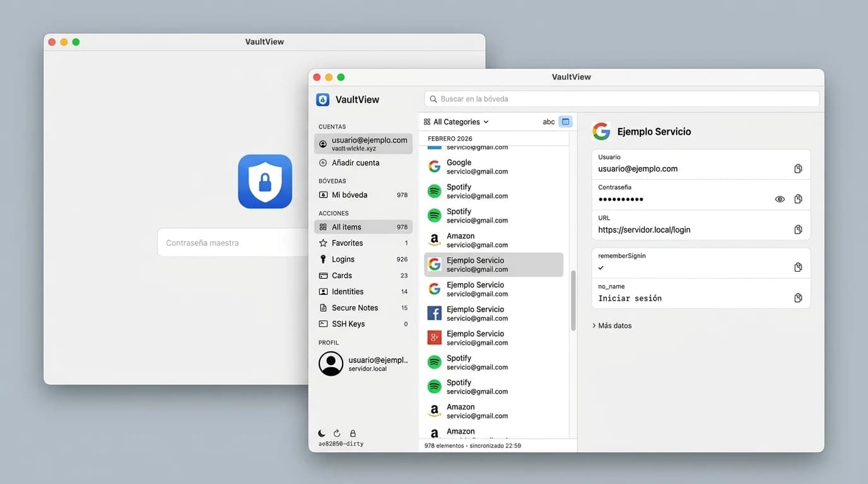Screen dimensions: 868x484
Task: Reveal the hidden password with eye icon
Action: click(x=780, y=199)
